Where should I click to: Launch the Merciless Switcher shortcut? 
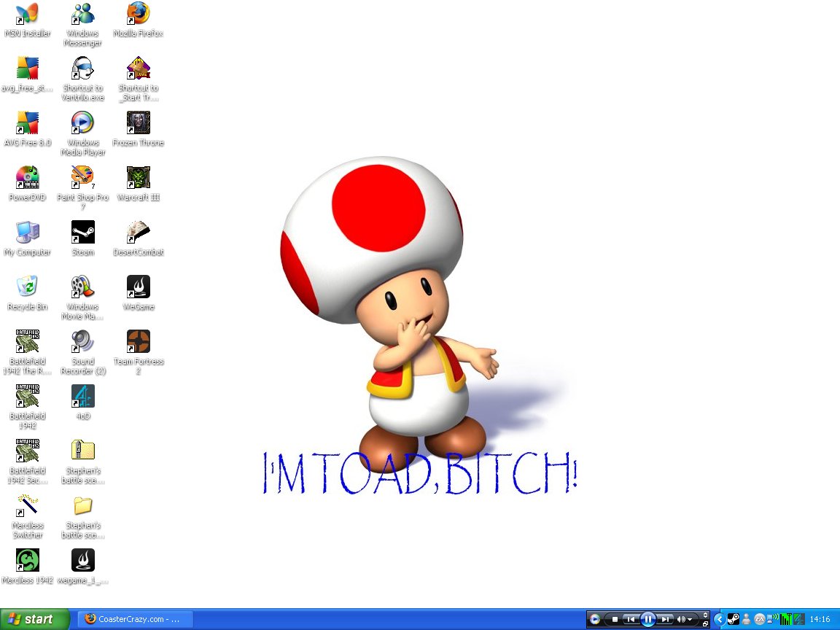(27, 516)
